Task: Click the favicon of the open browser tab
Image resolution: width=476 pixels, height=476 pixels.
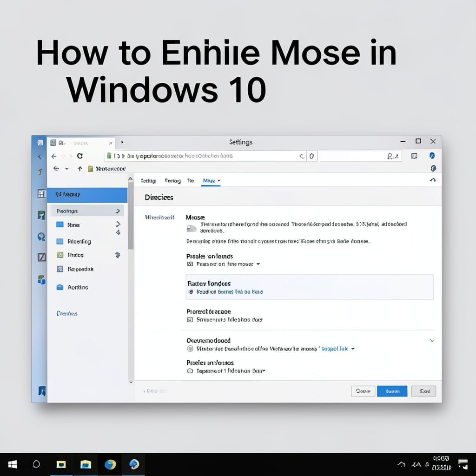Action: [x=53, y=143]
